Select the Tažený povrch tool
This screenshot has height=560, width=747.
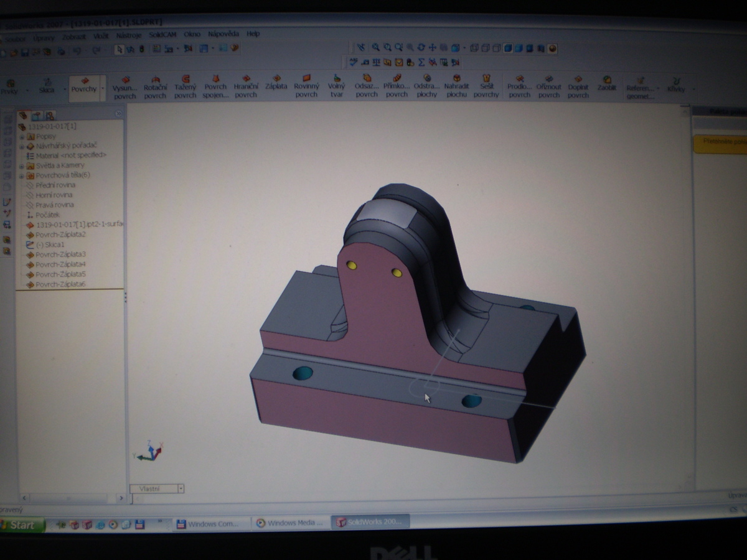pos(185,87)
